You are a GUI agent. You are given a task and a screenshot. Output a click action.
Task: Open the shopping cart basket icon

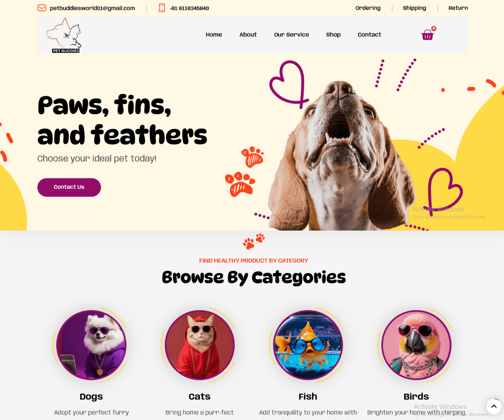(427, 35)
